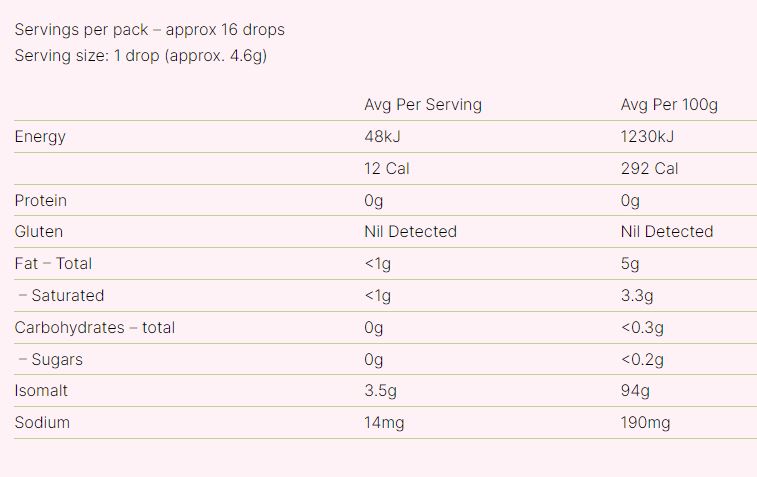Image resolution: width=757 pixels, height=477 pixels.
Task: Click the 1230kJ energy value
Action: pyautogui.click(x=647, y=137)
